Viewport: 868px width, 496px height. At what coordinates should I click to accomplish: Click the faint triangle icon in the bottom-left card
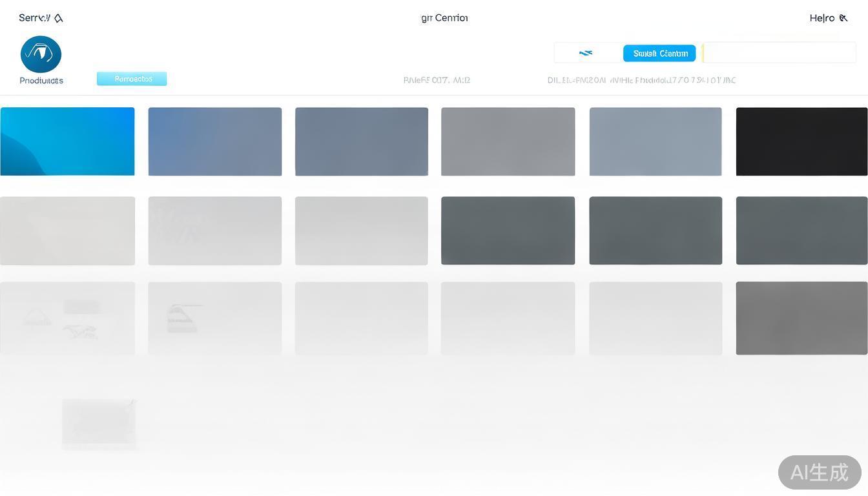pos(37,316)
